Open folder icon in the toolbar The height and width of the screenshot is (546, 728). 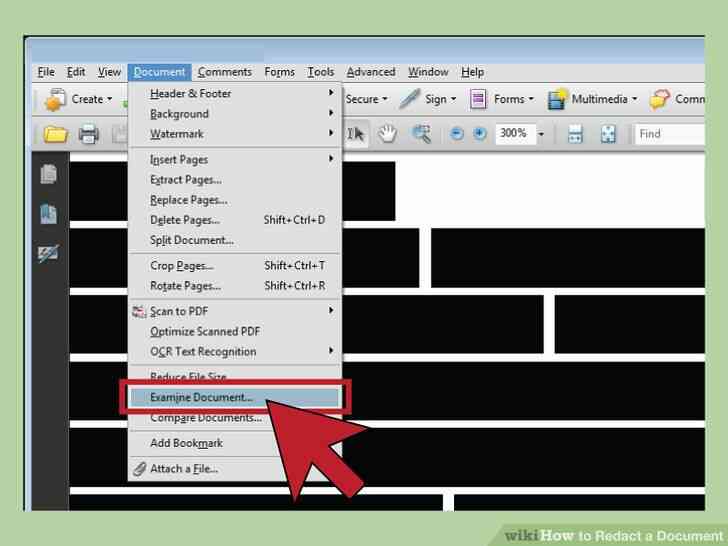click(x=55, y=134)
